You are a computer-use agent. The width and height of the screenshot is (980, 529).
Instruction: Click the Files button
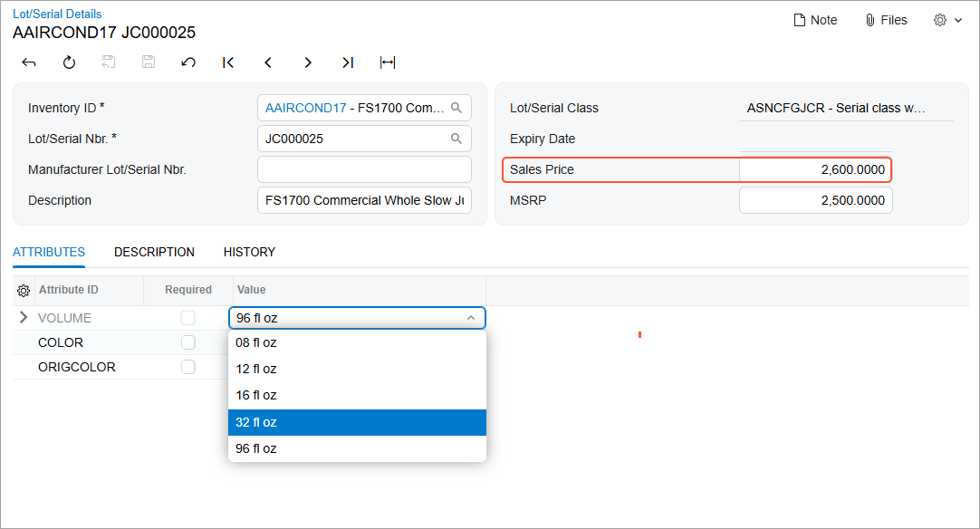pyautogui.click(x=886, y=20)
